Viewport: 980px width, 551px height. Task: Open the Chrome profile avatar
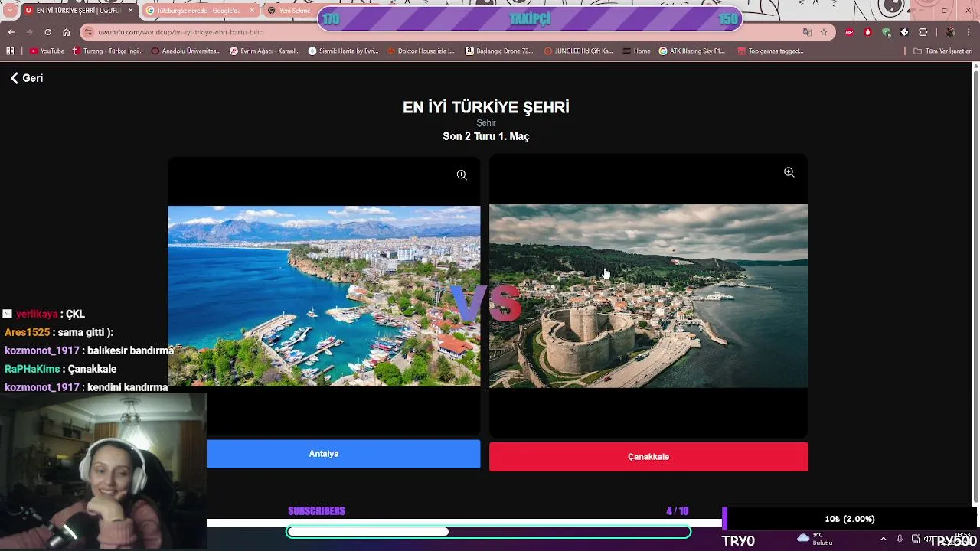click(950, 32)
